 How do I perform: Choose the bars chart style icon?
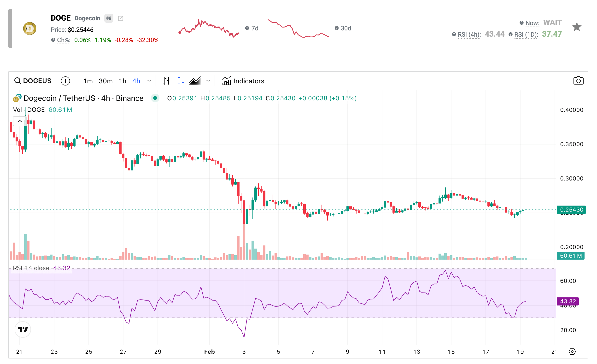tap(166, 81)
